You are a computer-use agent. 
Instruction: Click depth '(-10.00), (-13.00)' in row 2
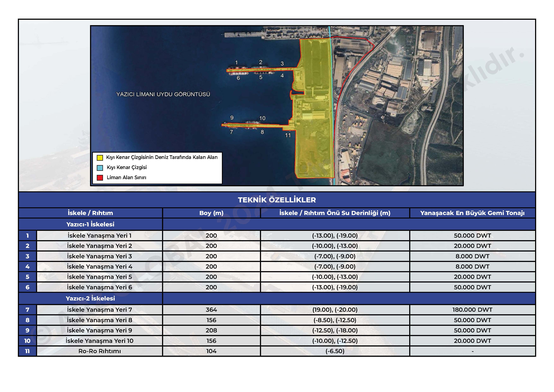tap(335, 246)
